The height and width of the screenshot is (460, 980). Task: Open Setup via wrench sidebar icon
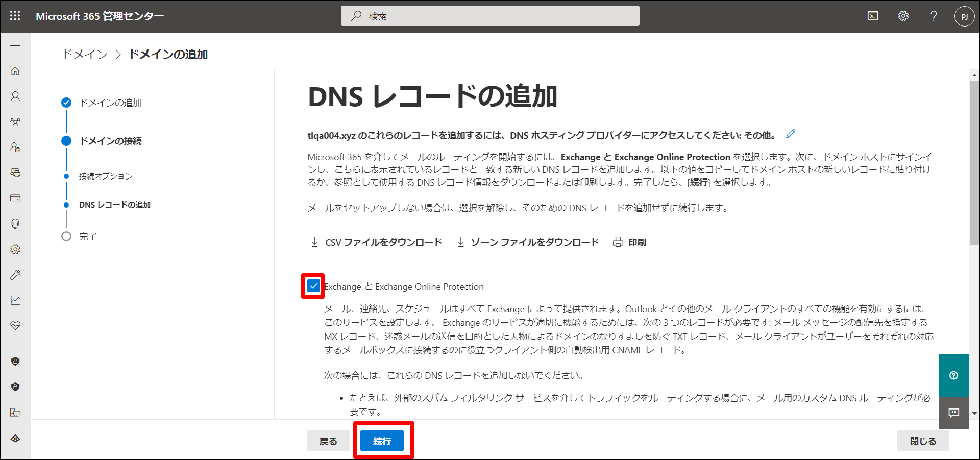click(15, 275)
